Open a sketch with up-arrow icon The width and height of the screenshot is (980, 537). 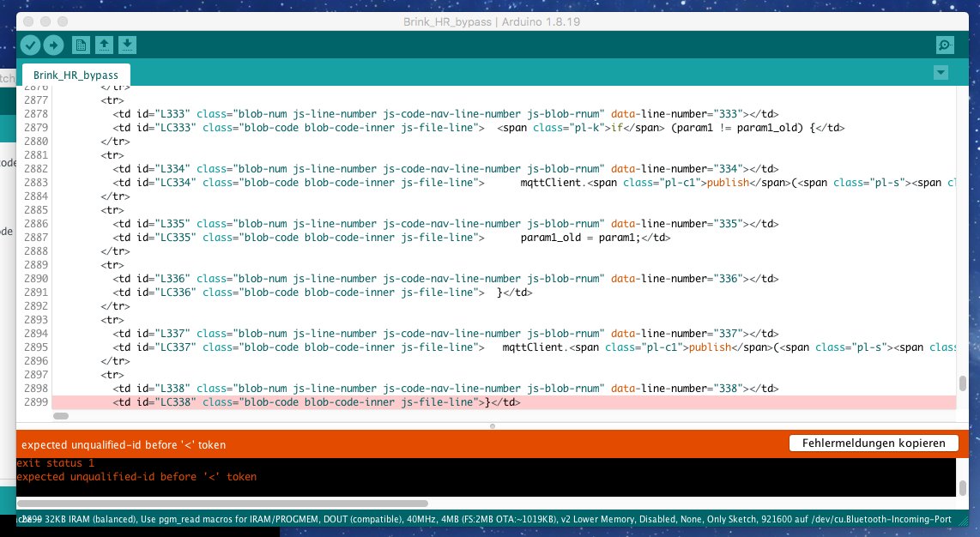coord(104,45)
